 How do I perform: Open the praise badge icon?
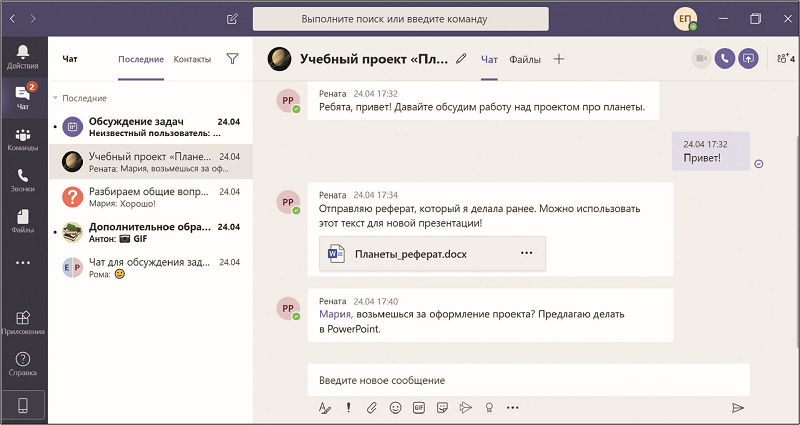pyautogui.click(x=489, y=407)
